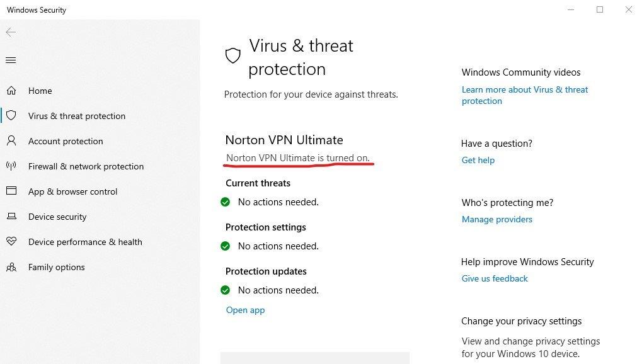This screenshot has height=364, width=637.
Task: Click the App & browser control icon
Action: coord(11,191)
